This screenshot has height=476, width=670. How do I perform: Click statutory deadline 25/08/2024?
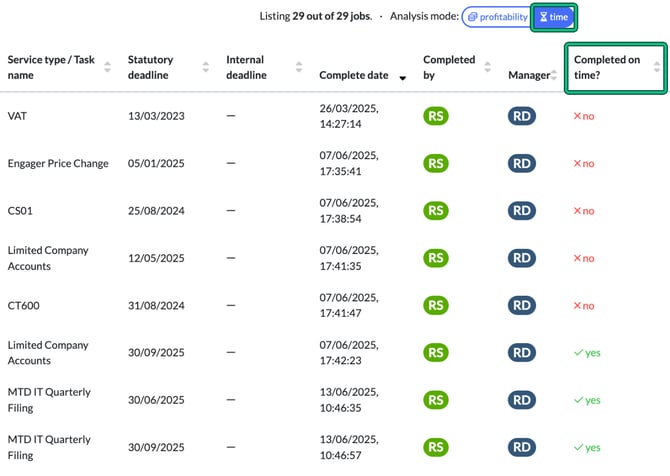click(156, 211)
